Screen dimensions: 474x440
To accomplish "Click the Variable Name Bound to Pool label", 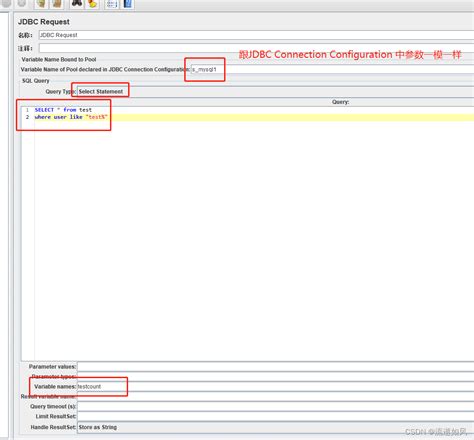I will pos(59,59).
